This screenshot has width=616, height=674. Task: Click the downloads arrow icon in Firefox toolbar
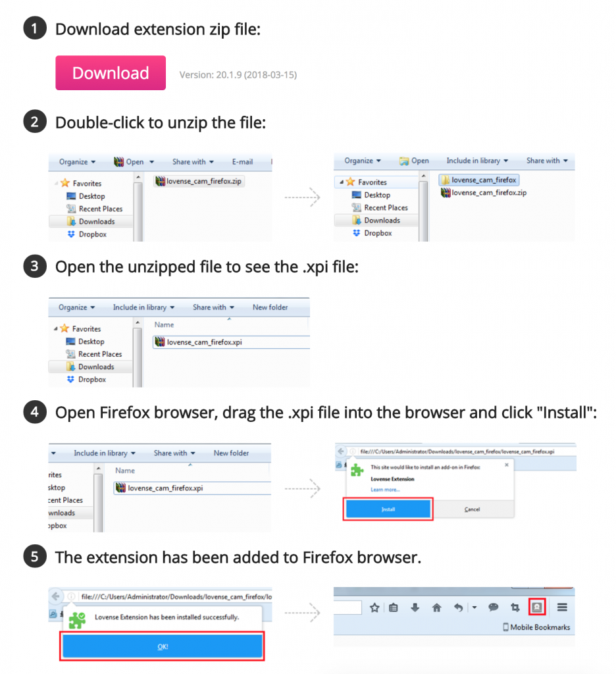(415, 608)
